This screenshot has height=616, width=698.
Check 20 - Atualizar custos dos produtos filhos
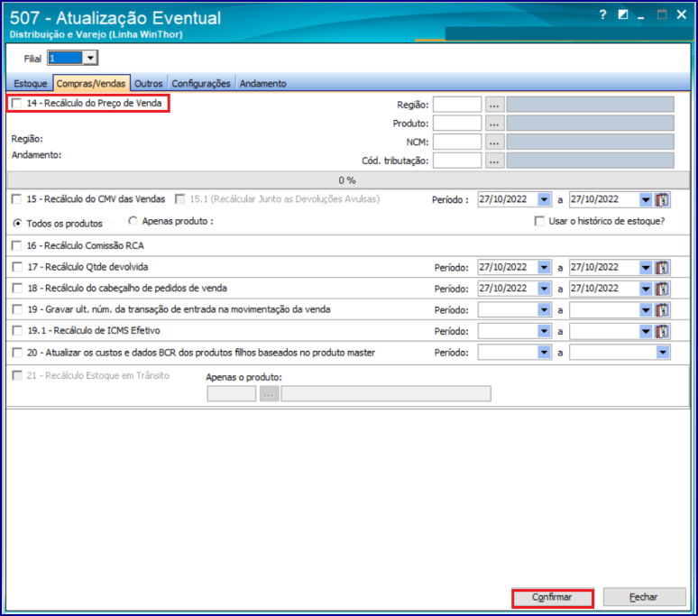17,353
